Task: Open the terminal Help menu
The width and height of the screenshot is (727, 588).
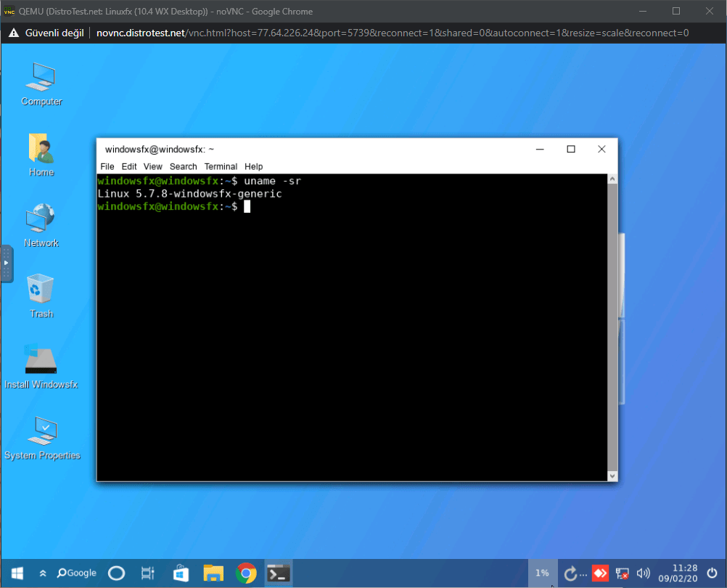Action: coord(254,166)
